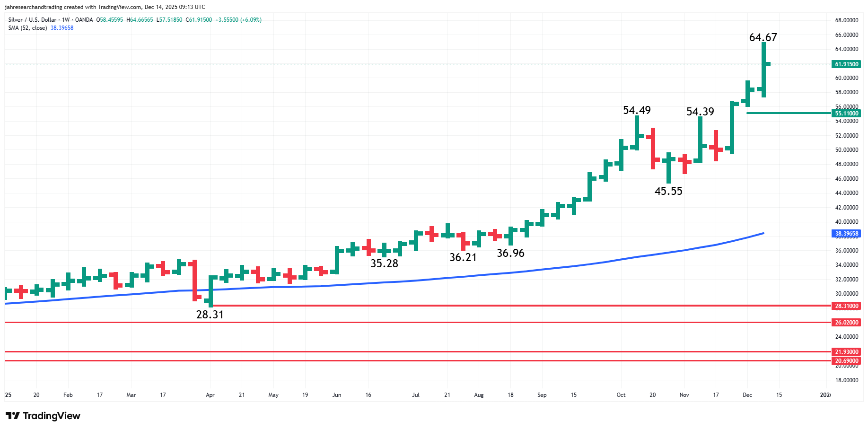Click the 45.55 low annotation text

point(669,191)
